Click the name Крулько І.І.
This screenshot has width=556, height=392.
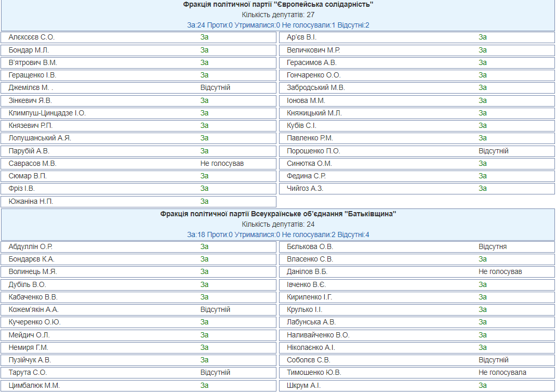tap(305, 309)
